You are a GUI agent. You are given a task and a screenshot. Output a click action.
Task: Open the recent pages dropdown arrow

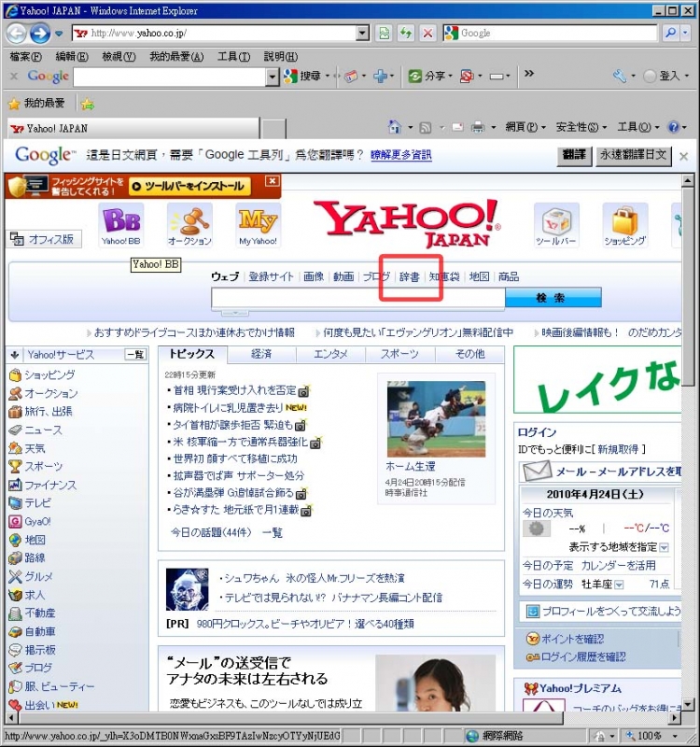click(x=59, y=34)
